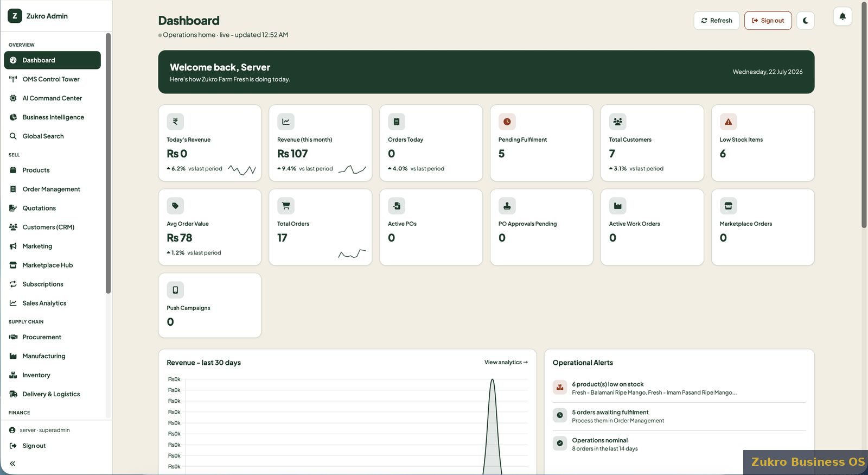Viewport: 868px width, 475px height.
Task: Open Procurement
Action: click(x=52, y=337)
